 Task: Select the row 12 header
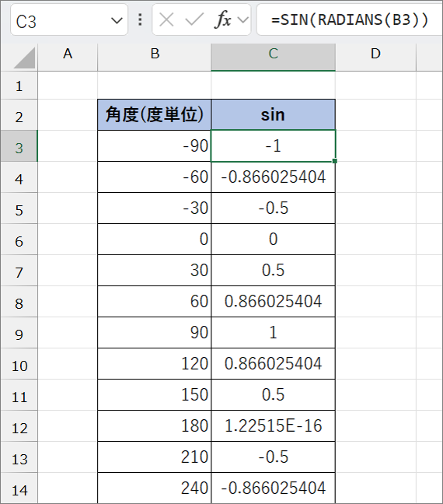pos(19,426)
